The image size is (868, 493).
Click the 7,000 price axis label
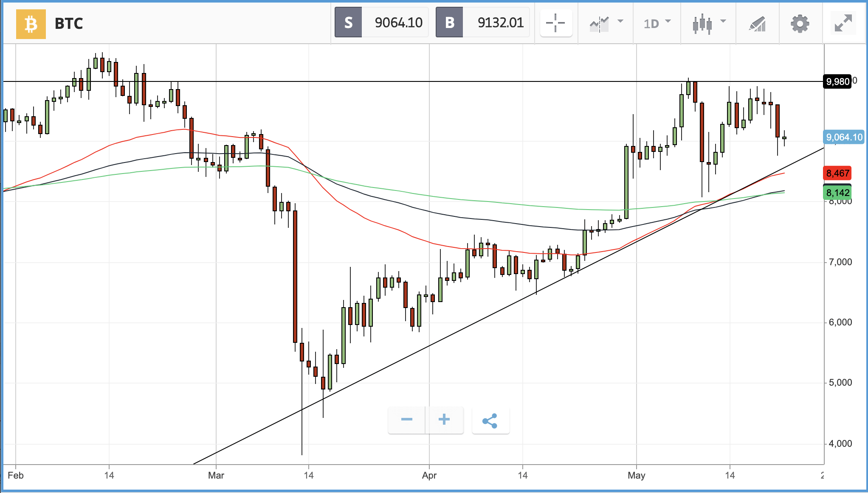point(840,262)
